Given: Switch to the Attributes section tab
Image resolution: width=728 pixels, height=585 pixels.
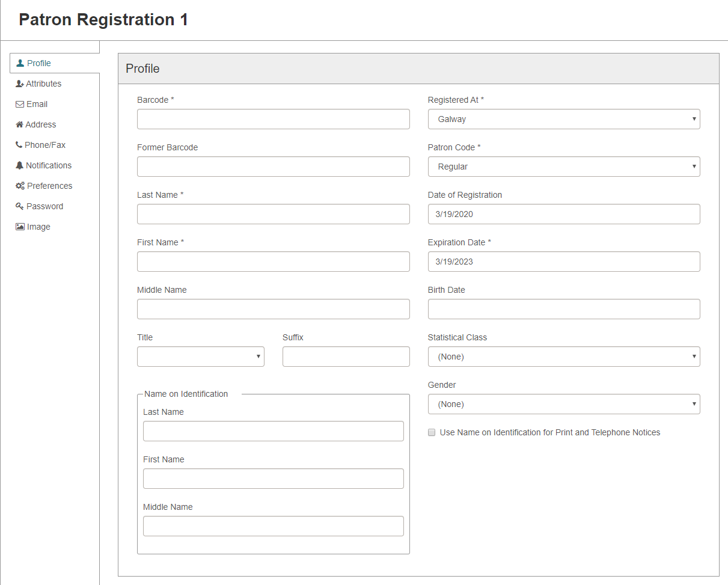Looking at the screenshot, I should pos(43,84).
